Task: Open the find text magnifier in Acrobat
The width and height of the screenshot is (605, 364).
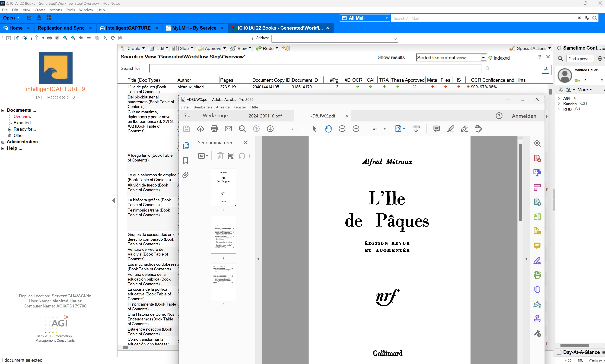Action: (x=242, y=129)
